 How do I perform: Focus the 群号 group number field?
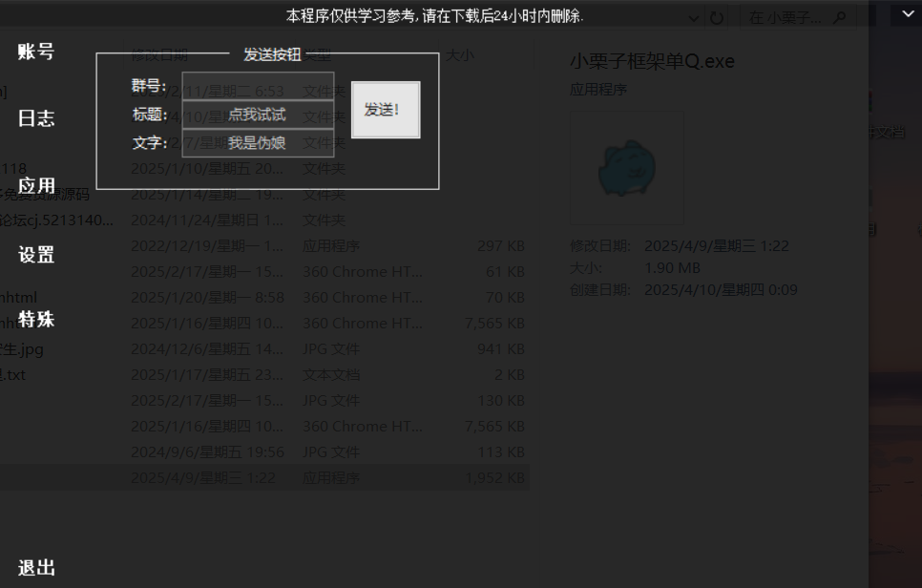coord(258,86)
